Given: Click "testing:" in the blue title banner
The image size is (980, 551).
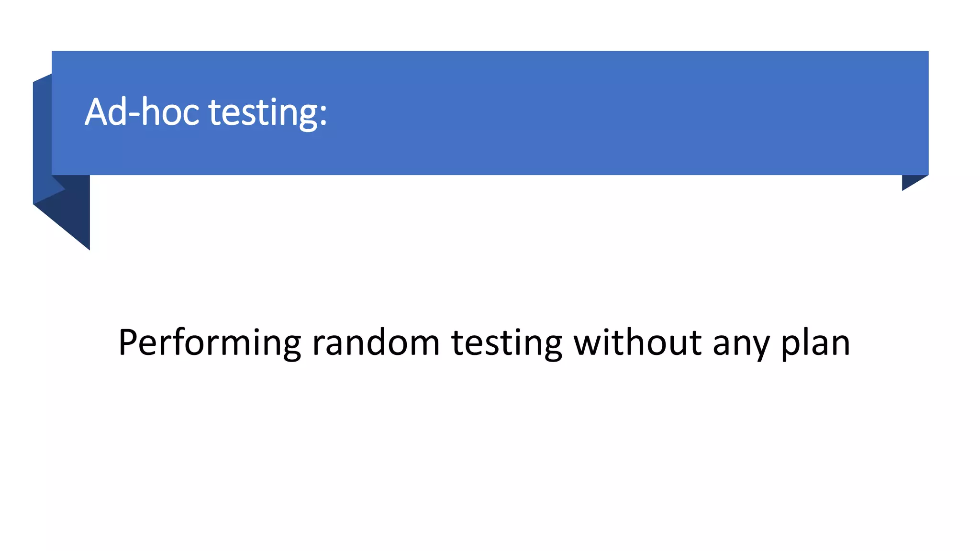Looking at the screenshot, I should tap(268, 112).
